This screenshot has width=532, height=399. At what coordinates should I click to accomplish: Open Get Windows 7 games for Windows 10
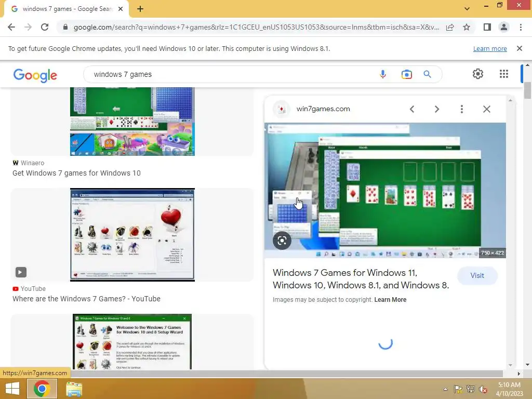(x=76, y=173)
